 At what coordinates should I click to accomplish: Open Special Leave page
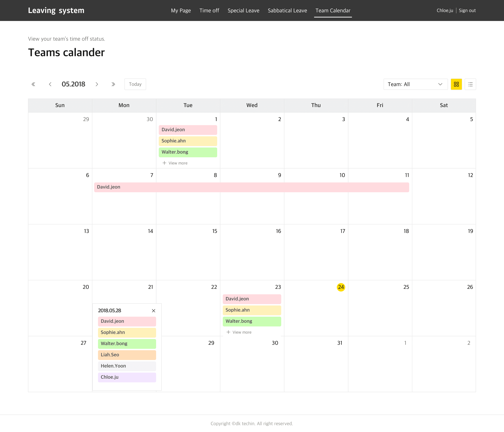(243, 10)
